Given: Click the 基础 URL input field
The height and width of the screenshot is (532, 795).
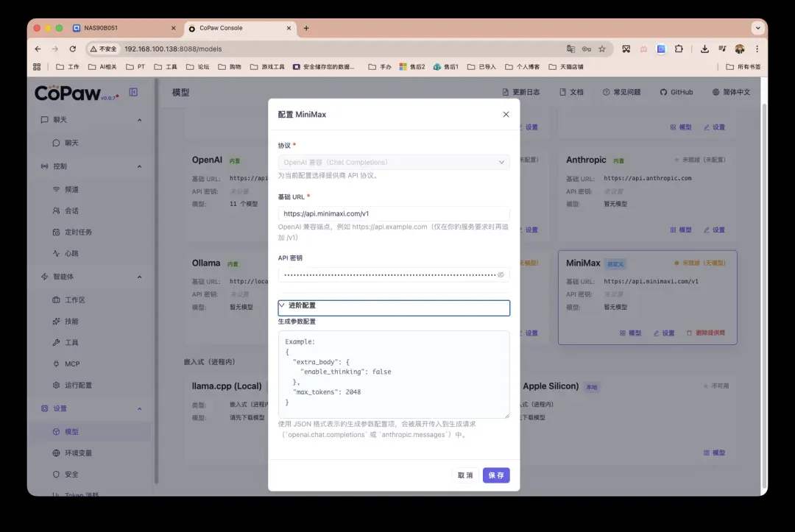Looking at the screenshot, I should [393, 213].
